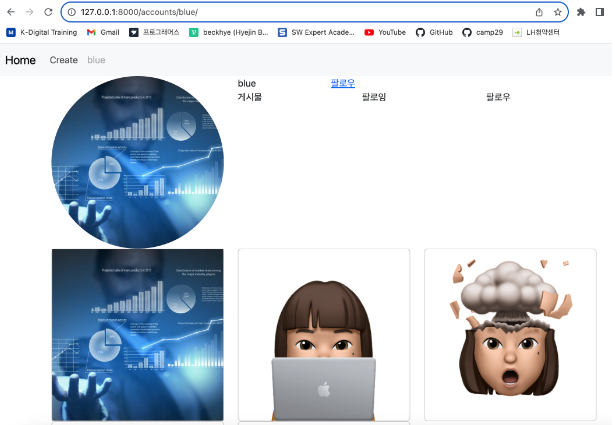
Task: Open the beckhye bookmark
Action: [x=229, y=33]
